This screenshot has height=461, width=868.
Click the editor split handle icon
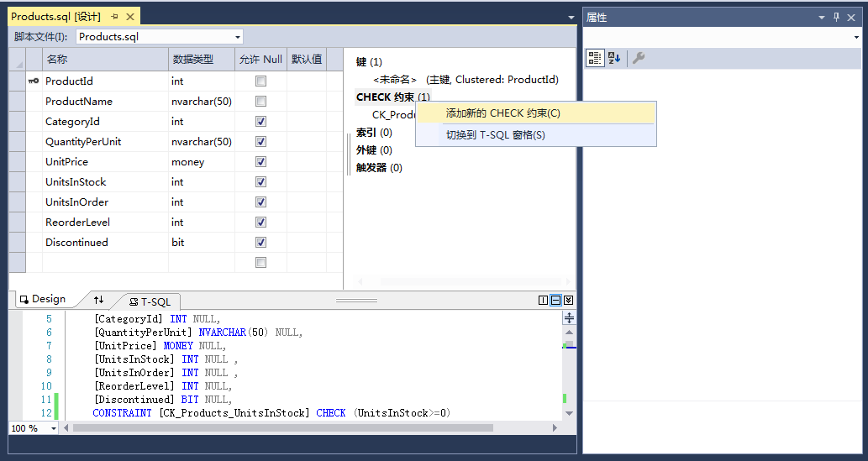[569, 318]
